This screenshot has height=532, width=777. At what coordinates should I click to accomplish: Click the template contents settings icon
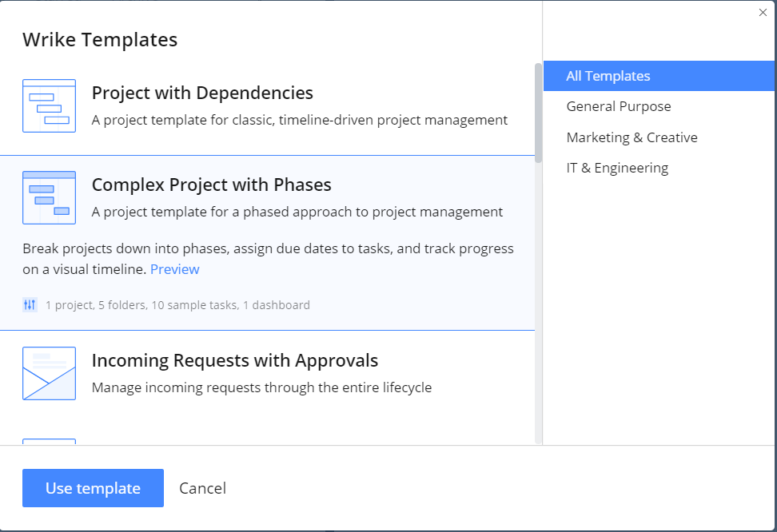pyautogui.click(x=30, y=304)
